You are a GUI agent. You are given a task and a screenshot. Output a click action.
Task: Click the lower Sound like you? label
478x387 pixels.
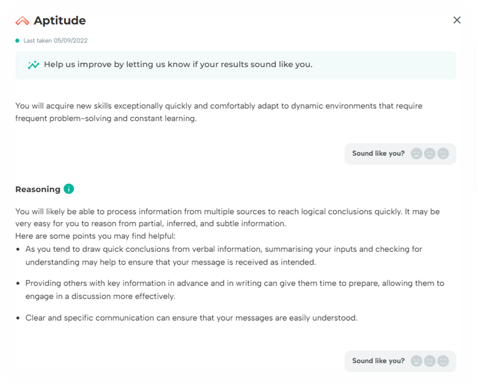(x=378, y=361)
